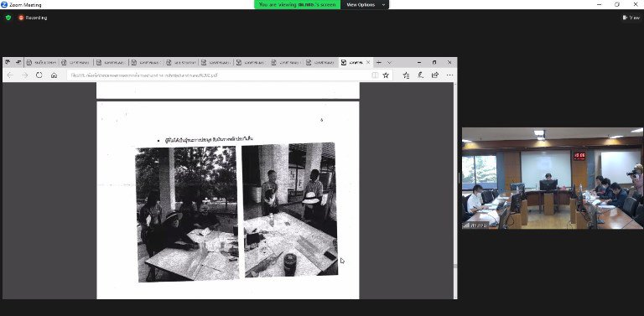Close the active PDF tab
The image size is (644, 316).
pyautogui.click(x=368, y=62)
